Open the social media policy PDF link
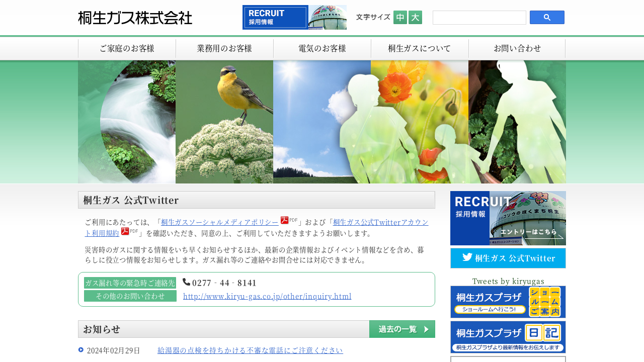 tap(219, 222)
